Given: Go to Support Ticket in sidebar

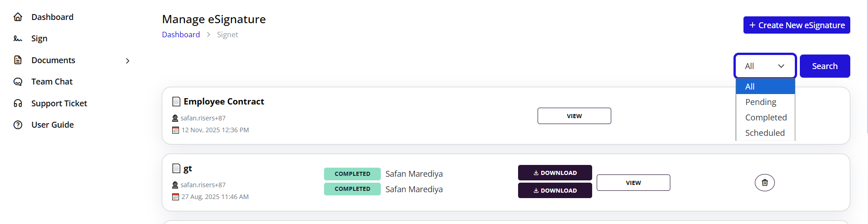Looking at the screenshot, I should [59, 104].
